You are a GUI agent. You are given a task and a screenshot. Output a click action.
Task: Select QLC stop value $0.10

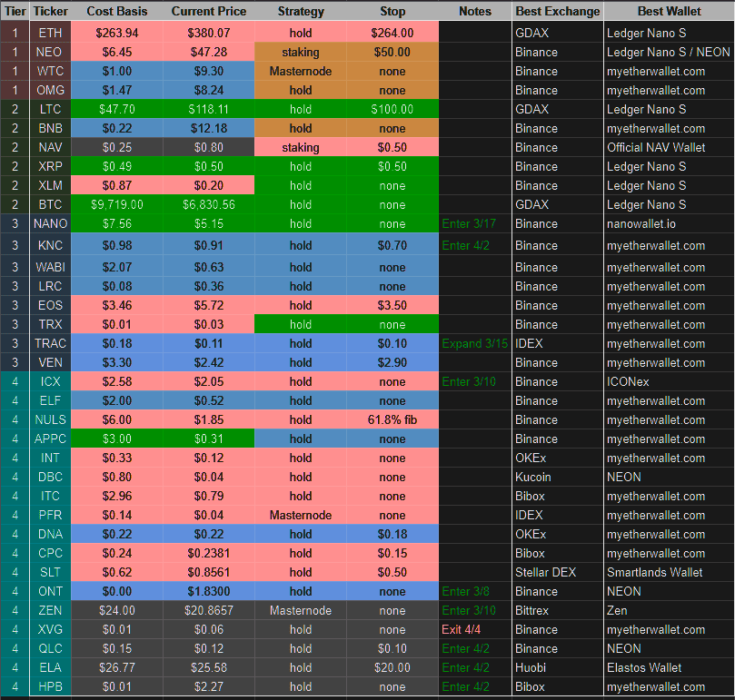pyautogui.click(x=392, y=649)
